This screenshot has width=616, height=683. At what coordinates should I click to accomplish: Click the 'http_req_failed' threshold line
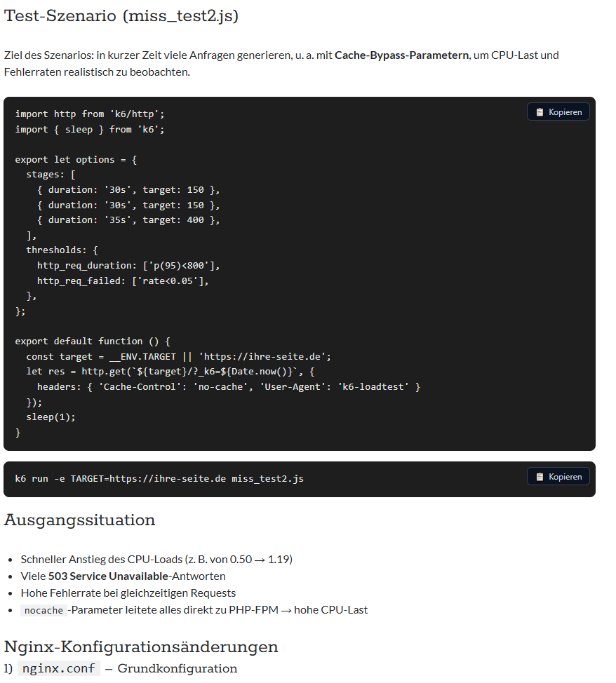click(x=123, y=280)
